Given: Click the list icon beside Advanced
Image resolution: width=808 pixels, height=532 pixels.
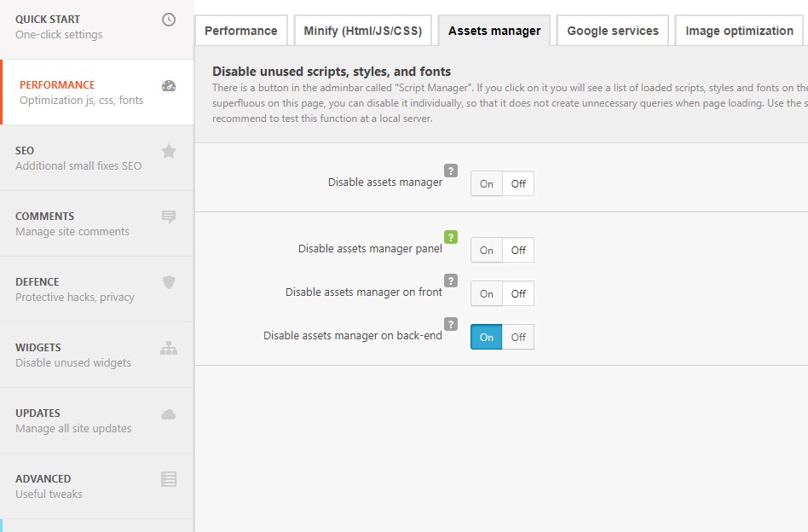Looking at the screenshot, I should click(169, 479).
